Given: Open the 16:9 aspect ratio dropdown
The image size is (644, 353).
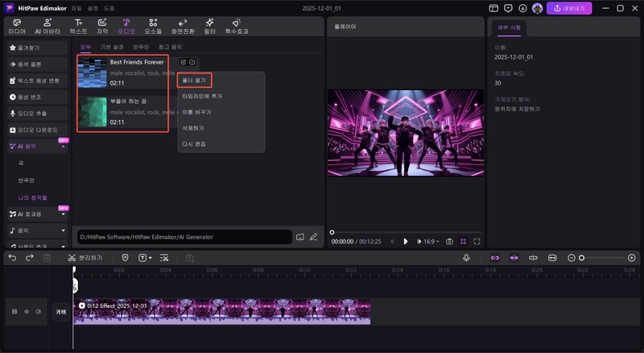Looking at the screenshot, I should [430, 241].
